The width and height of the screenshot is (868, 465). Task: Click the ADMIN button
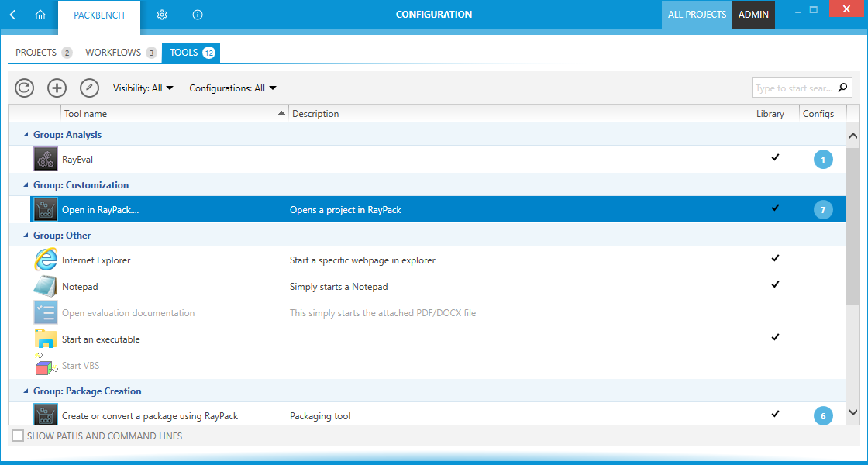coord(753,14)
